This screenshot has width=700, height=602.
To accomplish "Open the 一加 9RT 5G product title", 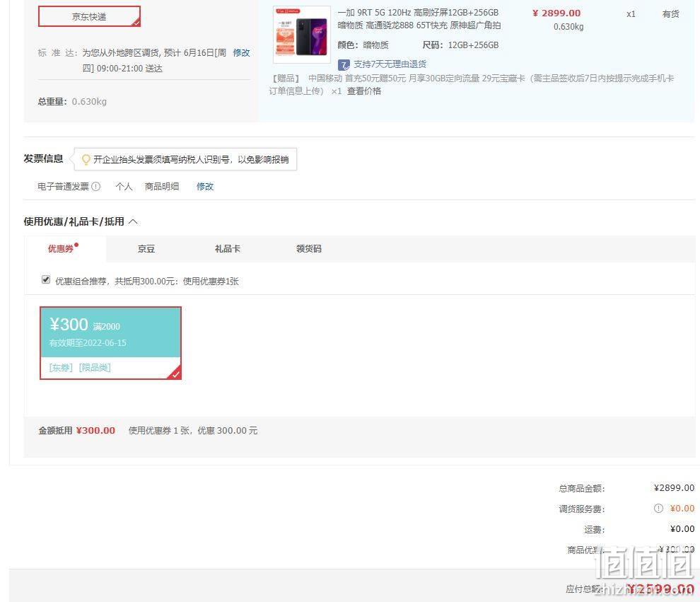I will coord(419,19).
